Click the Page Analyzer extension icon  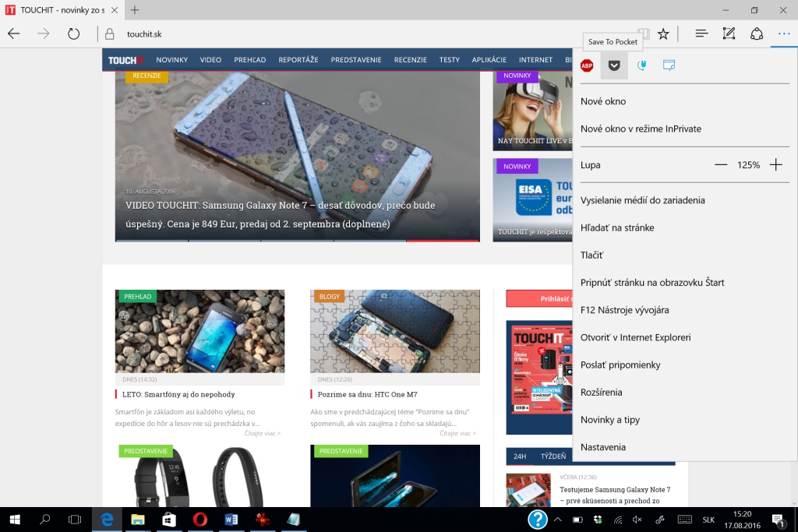[x=669, y=65]
